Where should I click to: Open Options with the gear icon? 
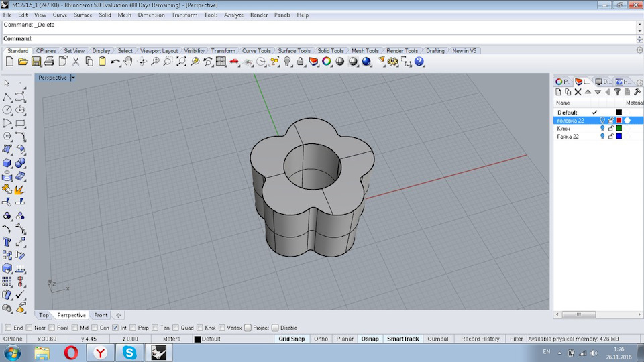point(392,62)
